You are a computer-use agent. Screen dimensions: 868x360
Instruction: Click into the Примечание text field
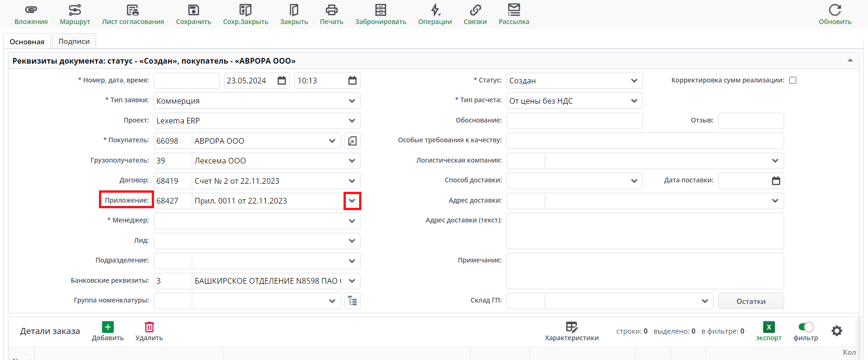tap(645, 271)
